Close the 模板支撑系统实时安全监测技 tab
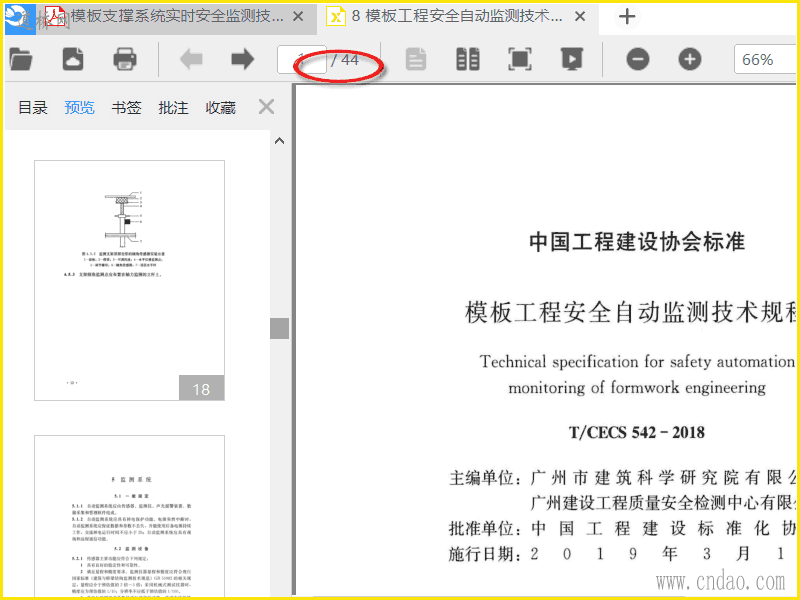Viewport: 800px width, 600px height. coord(298,17)
